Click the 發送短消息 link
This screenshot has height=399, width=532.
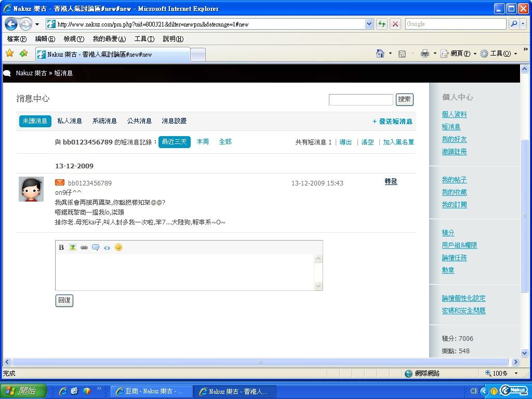click(x=393, y=122)
